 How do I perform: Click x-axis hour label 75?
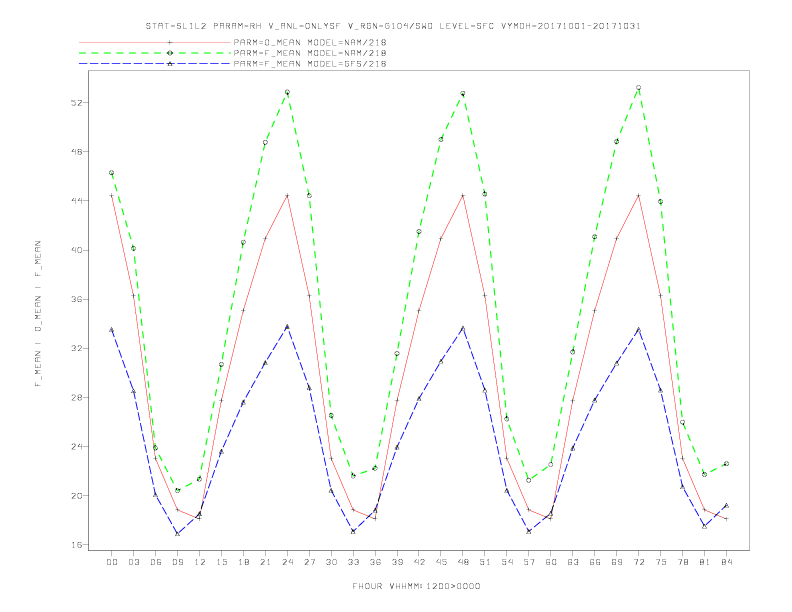pos(661,562)
